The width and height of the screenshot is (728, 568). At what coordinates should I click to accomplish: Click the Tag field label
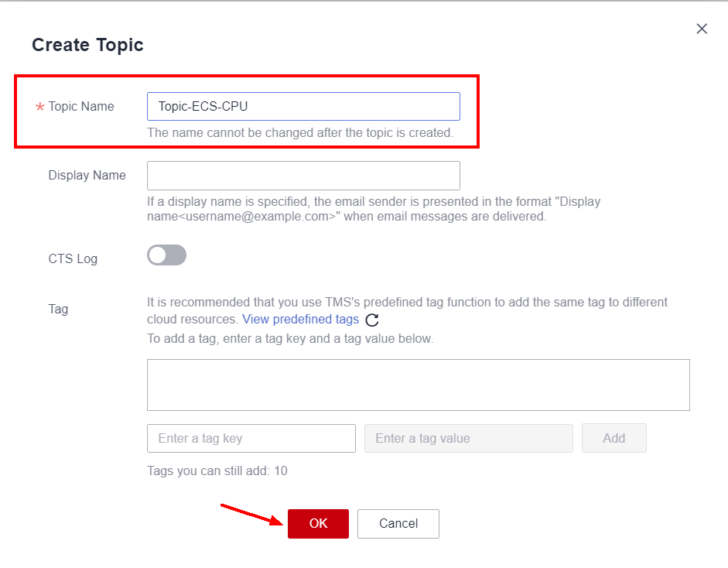(58, 309)
